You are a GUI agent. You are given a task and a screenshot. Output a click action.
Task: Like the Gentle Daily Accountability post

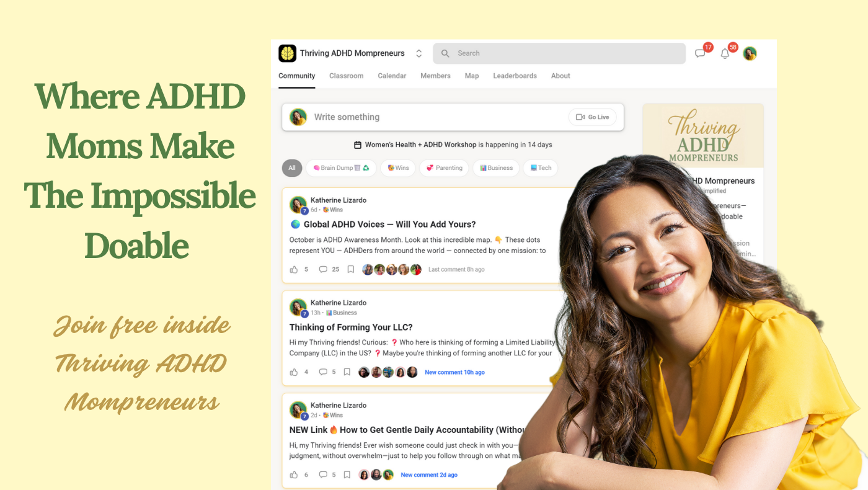click(294, 474)
